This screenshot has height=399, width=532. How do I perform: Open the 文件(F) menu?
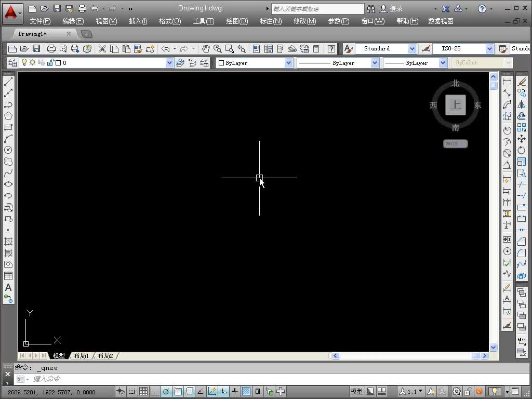(x=40, y=21)
